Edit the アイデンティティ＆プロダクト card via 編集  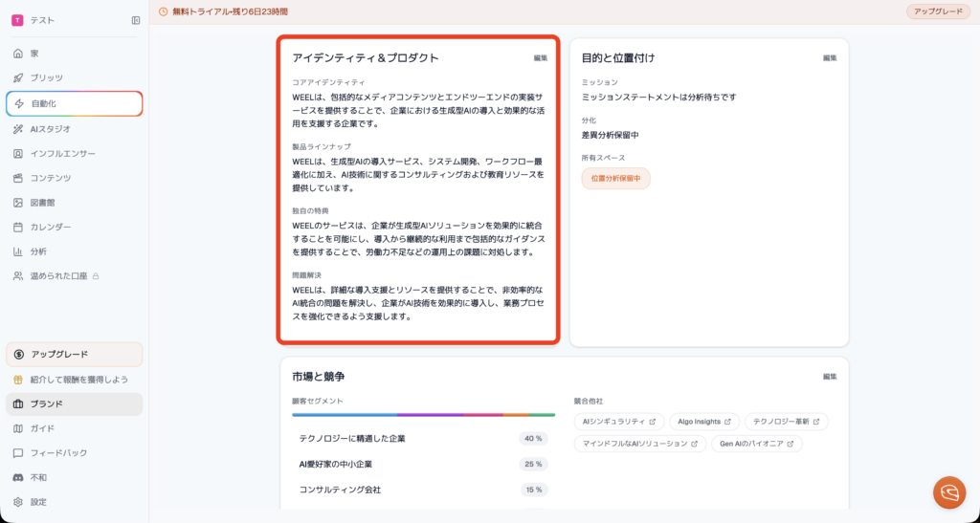pyautogui.click(x=541, y=58)
